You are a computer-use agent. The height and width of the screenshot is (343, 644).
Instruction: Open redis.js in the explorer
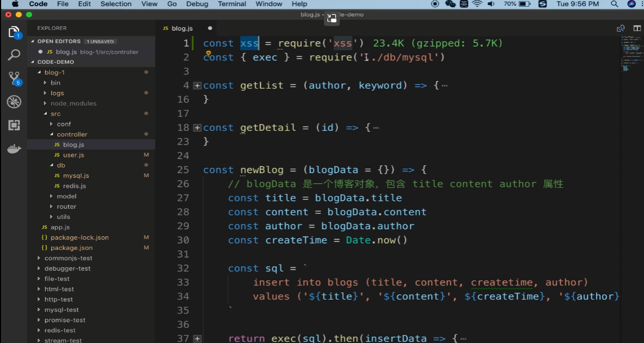91,186
